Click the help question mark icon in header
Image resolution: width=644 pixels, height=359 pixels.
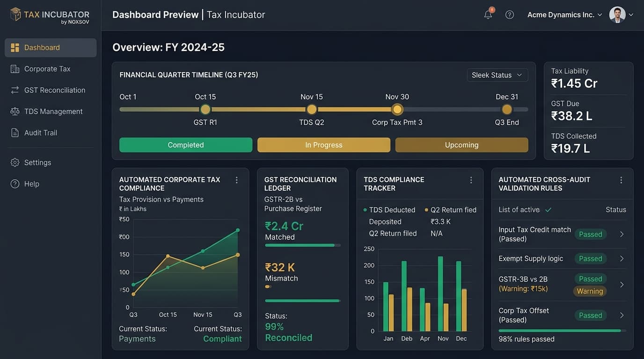click(x=510, y=14)
